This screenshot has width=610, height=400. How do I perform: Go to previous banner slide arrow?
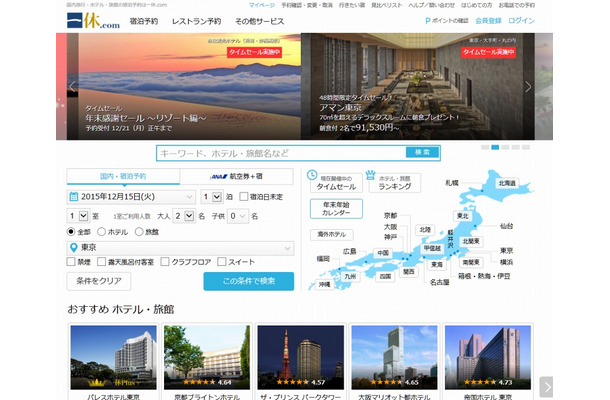tap(72, 86)
